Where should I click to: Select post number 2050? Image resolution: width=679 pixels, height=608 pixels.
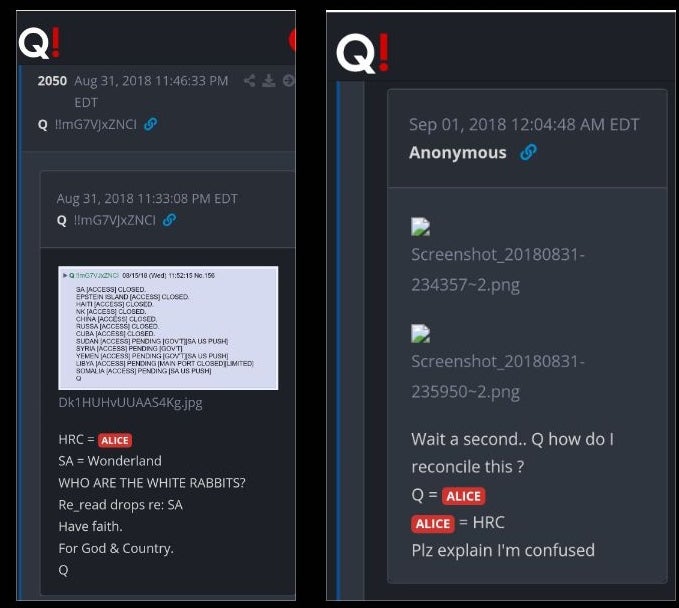52,81
